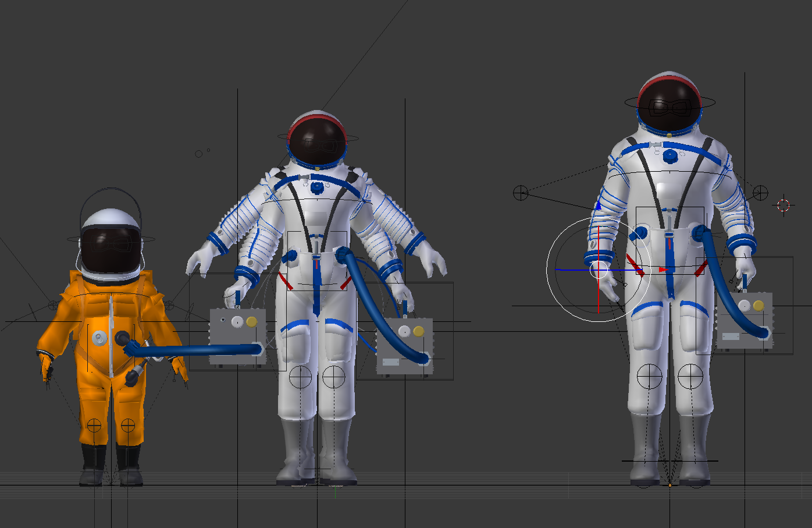Select the gray box connected to orange astronaut's hose
The image size is (812, 528).
(237, 335)
